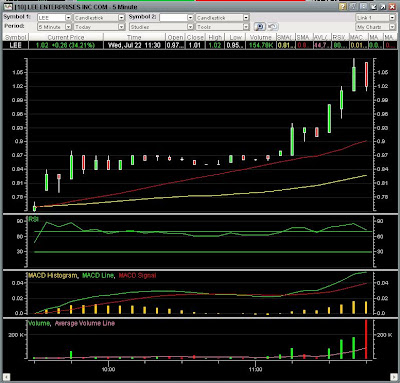Click the RSI label in indicator pane
This screenshot has height=383, width=400.
point(33,219)
